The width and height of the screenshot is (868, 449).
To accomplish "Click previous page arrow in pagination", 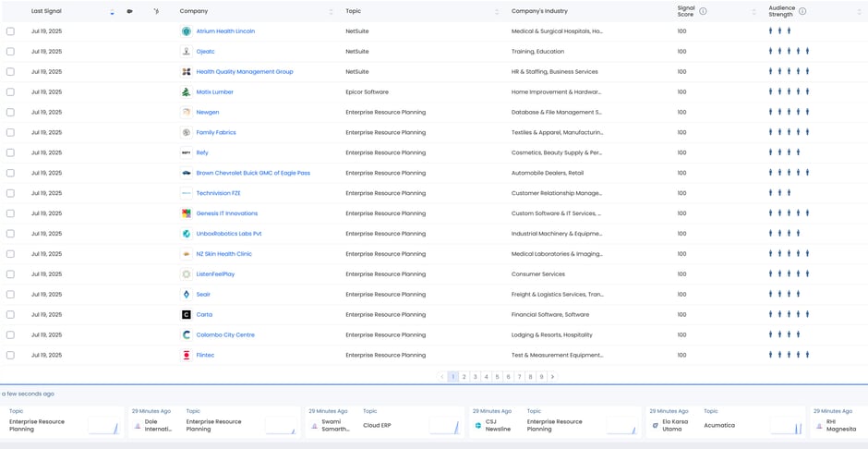I will click(x=441, y=377).
